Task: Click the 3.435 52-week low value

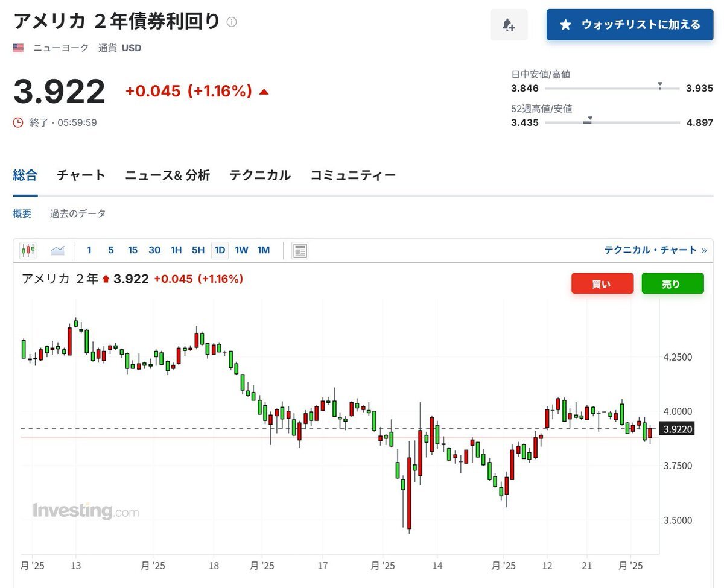Action: pos(525,122)
